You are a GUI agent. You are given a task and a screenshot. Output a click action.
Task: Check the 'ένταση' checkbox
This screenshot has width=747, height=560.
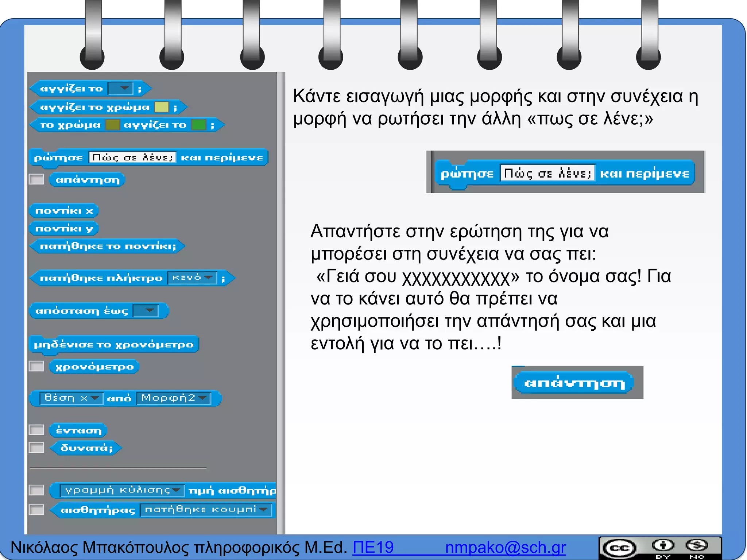pos(36,430)
